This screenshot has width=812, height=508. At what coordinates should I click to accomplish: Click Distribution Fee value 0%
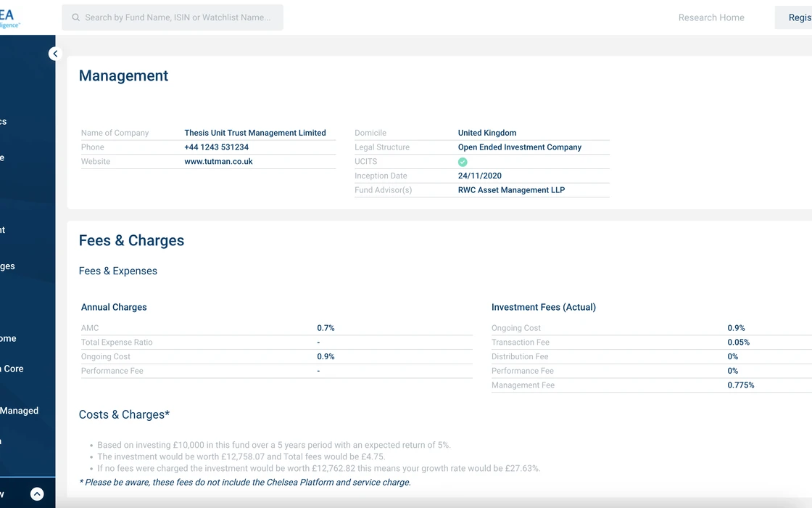tap(732, 356)
